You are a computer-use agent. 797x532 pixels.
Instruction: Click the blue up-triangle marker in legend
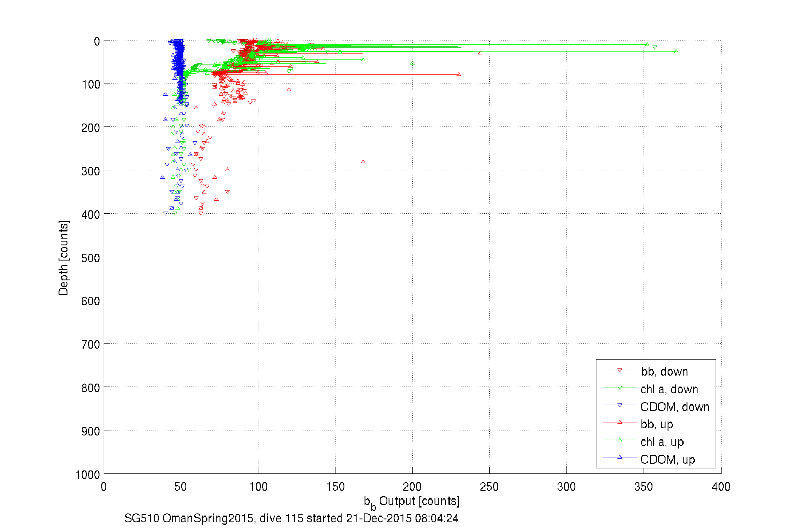click(620, 457)
